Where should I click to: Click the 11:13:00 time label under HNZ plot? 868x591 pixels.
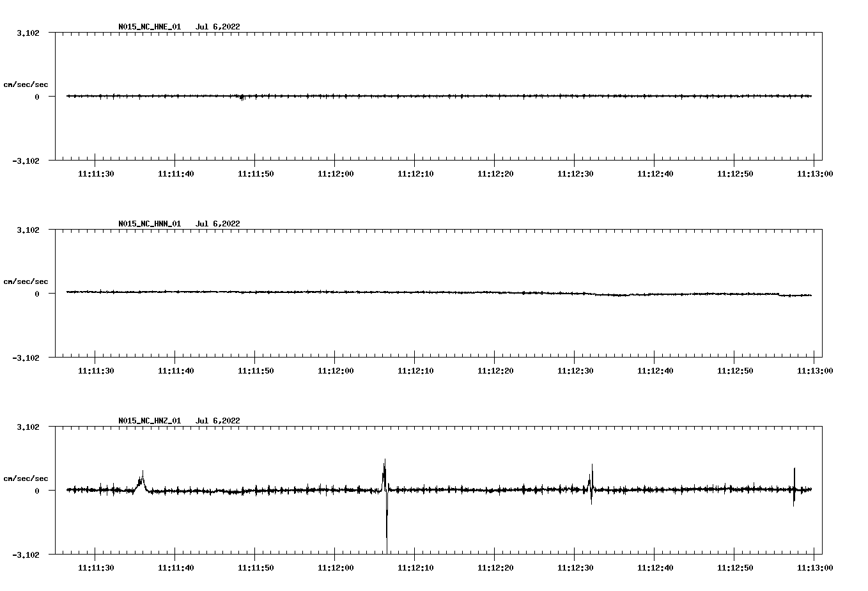[814, 567]
